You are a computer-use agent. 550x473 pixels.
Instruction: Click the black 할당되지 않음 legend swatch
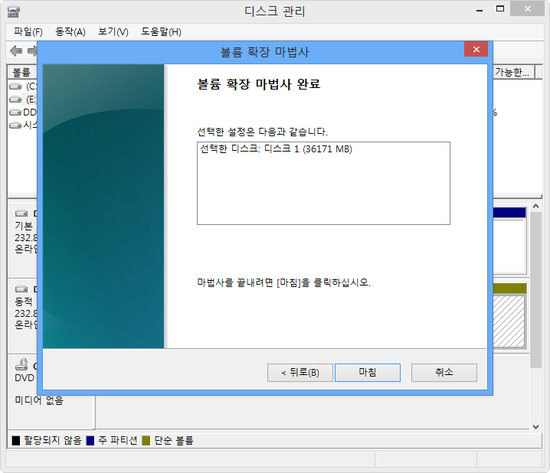pos(16,440)
